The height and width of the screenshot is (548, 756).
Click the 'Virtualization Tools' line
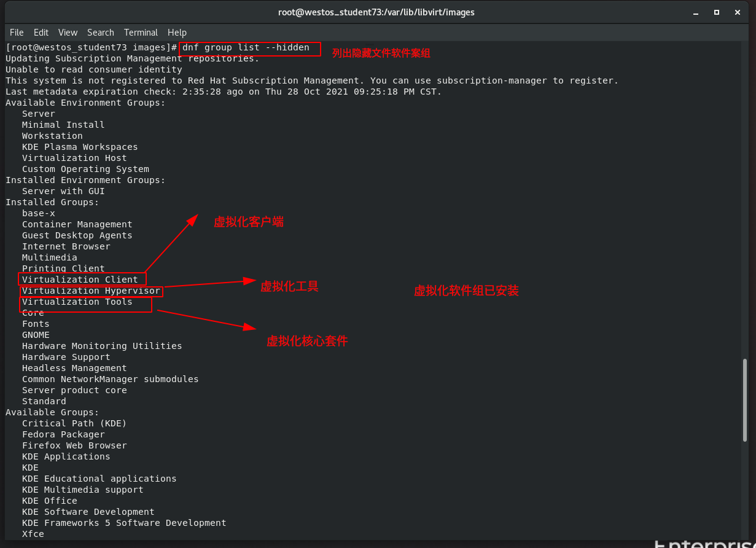pyautogui.click(x=77, y=302)
